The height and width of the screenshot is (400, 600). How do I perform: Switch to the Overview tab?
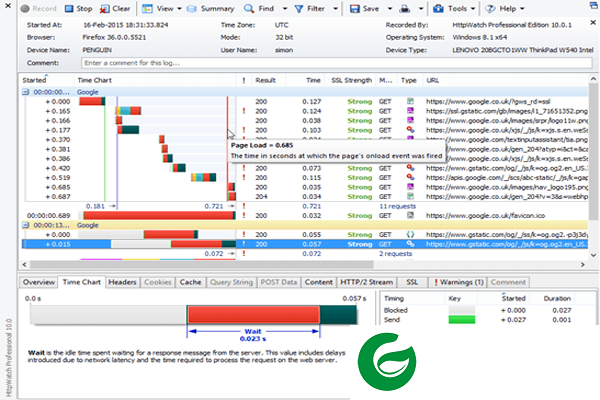coord(38,282)
